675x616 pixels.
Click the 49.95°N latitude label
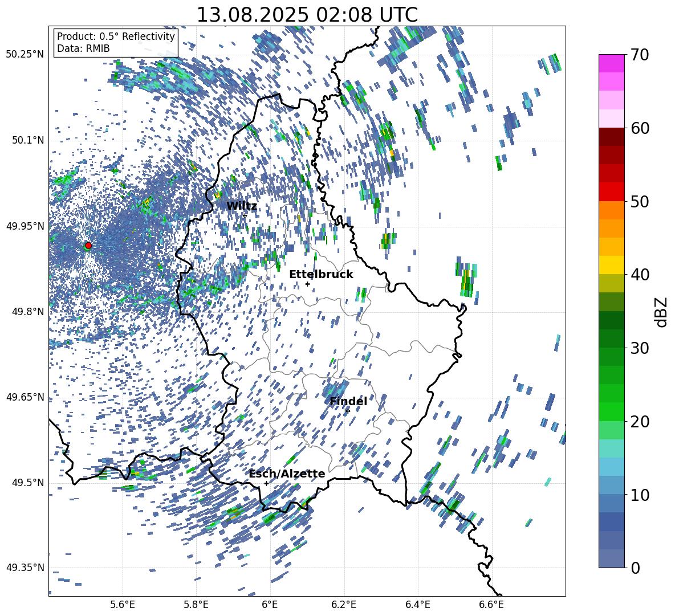point(25,226)
